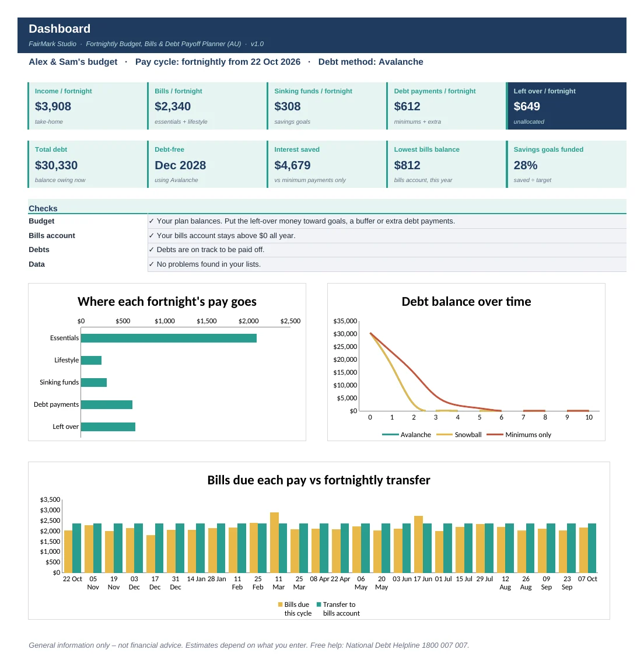Select the Debt payments value $612
The height and width of the screenshot is (667, 644).
[407, 106]
